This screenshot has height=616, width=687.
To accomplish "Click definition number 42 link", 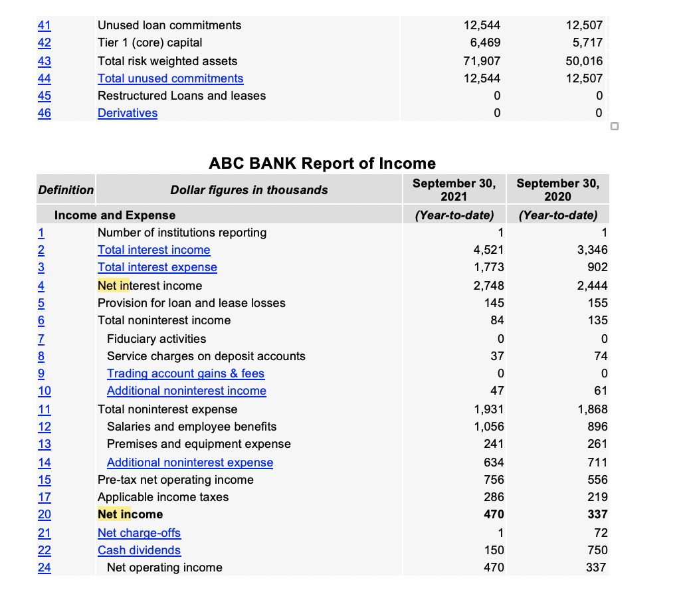I will pos(45,43).
